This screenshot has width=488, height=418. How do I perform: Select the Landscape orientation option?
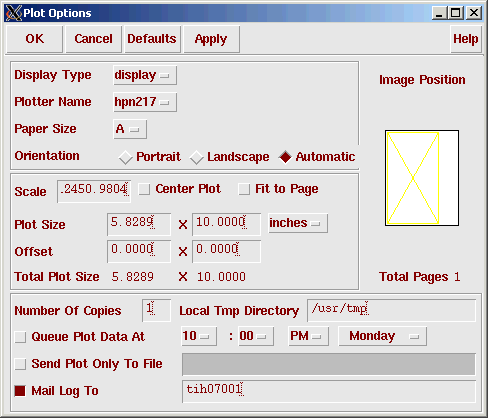pyautogui.click(x=197, y=157)
